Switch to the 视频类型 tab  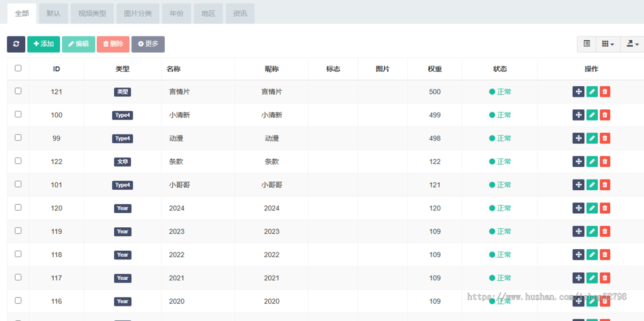tap(92, 13)
